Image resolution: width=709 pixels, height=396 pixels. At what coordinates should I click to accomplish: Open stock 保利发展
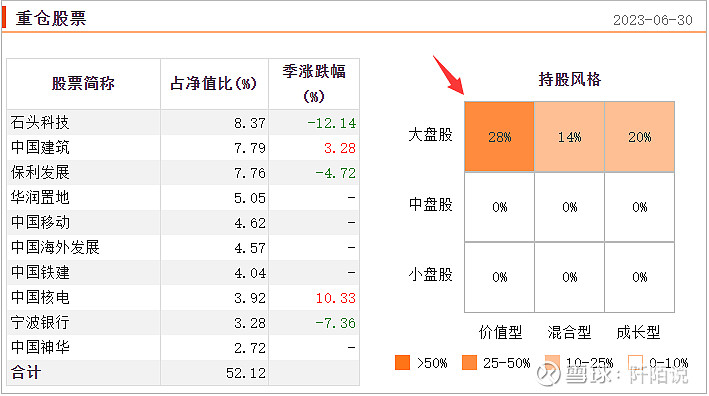(x=40, y=172)
